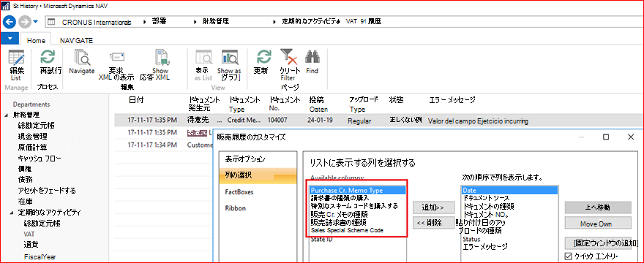
Task: Click the 状態 column header
Action: 397,100
